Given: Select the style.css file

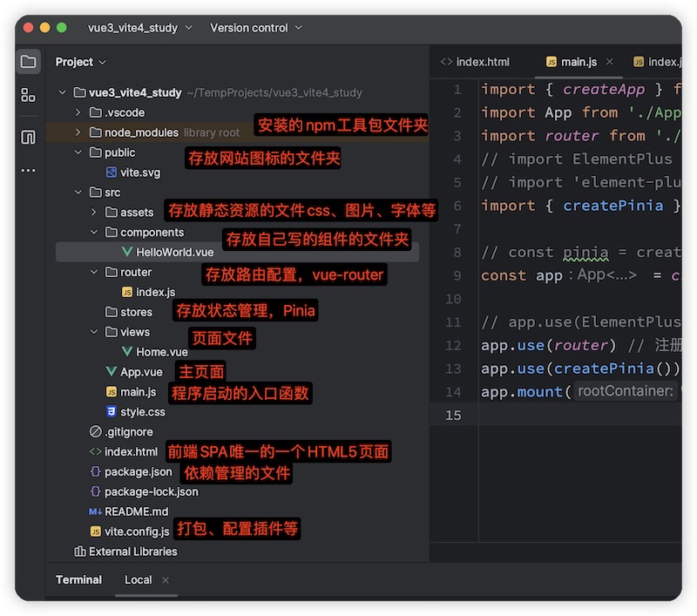Looking at the screenshot, I should click(x=143, y=412).
